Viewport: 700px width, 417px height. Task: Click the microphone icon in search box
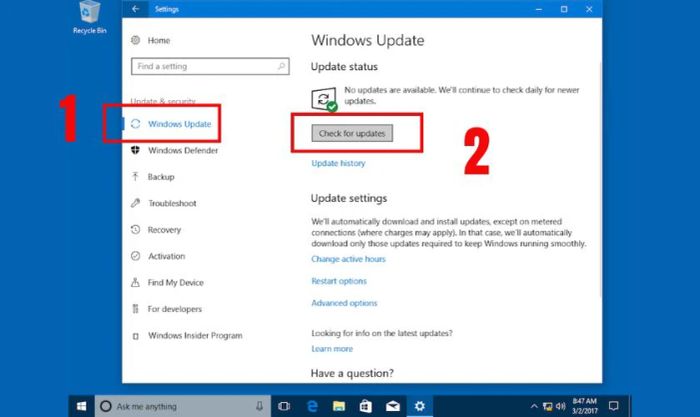pyautogui.click(x=259, y=406)
